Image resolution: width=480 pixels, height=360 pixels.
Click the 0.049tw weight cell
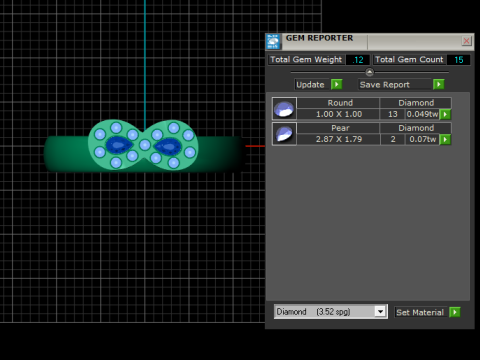(422, 114)
